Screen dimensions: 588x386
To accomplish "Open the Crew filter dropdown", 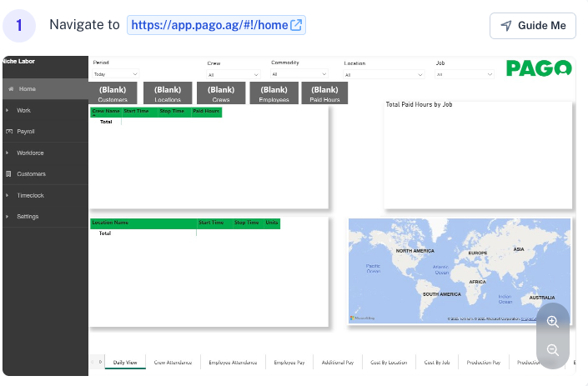I will (231, 74).
